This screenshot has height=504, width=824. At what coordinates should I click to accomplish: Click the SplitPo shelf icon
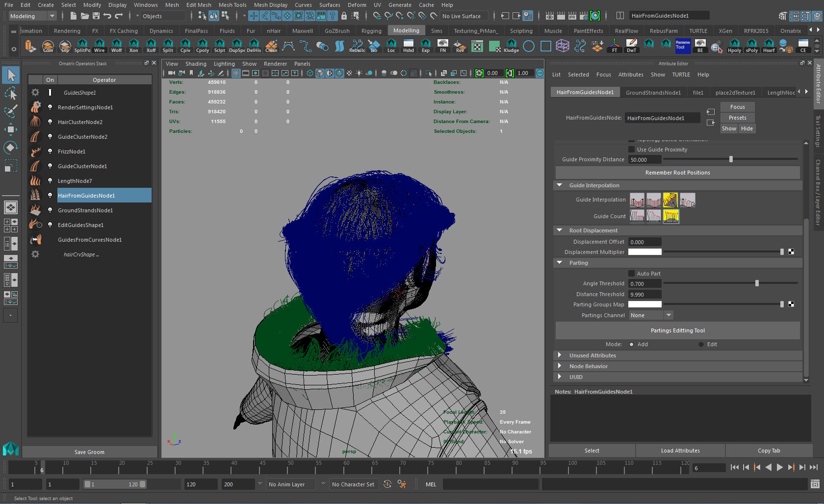pyautogui.click(x=82, y=46)
